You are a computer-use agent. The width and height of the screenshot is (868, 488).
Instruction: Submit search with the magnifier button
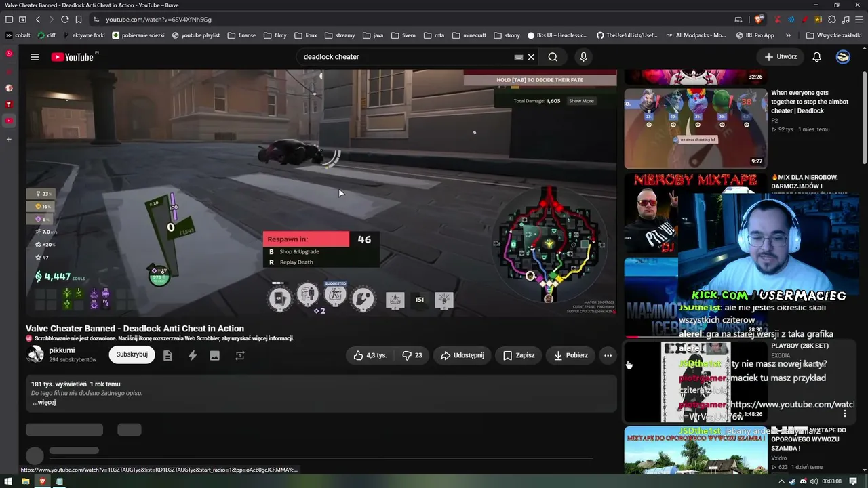click(x=553, y=57)
